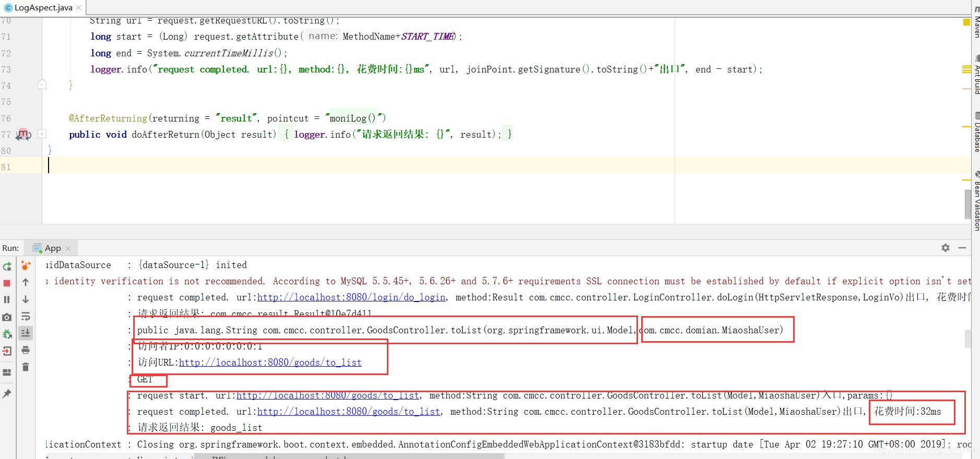
Task: Jump up the stack trace arrow
Action: [x=26, y=282]
